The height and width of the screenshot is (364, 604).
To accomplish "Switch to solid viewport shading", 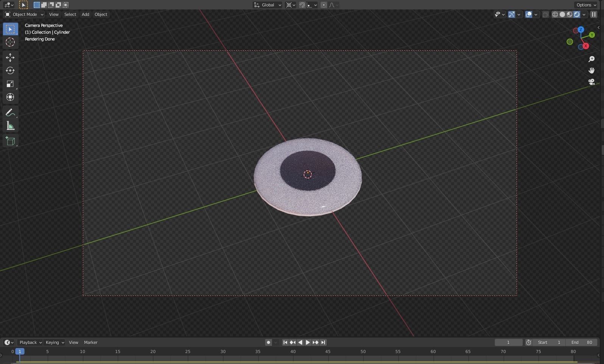I will [x=562, y=14].
